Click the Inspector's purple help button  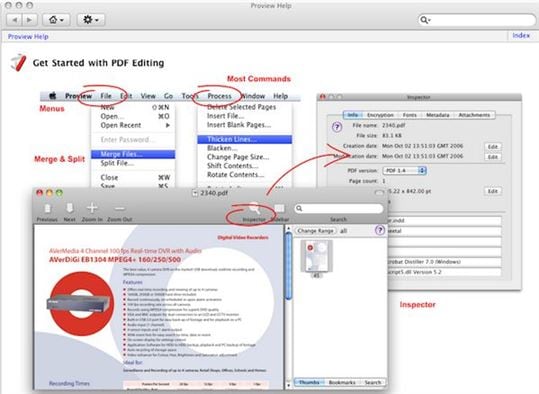click(337, 127)
